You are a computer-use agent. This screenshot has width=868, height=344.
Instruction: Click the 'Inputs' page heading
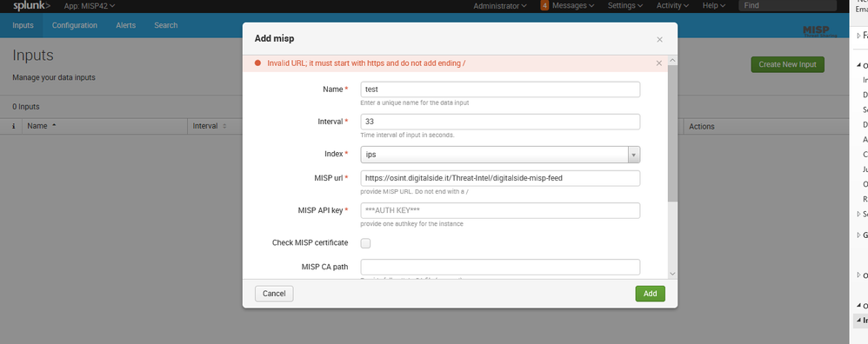point(33,56)
